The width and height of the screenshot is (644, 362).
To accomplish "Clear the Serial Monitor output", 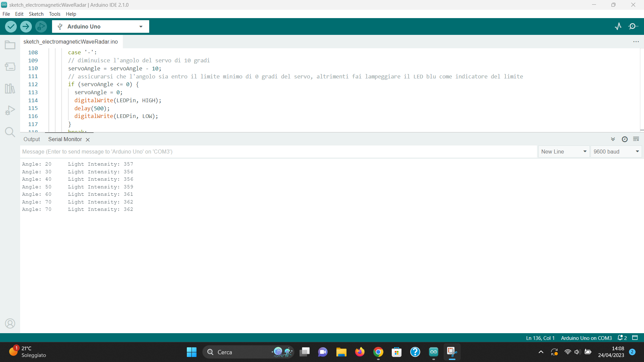I will point(636,139).
